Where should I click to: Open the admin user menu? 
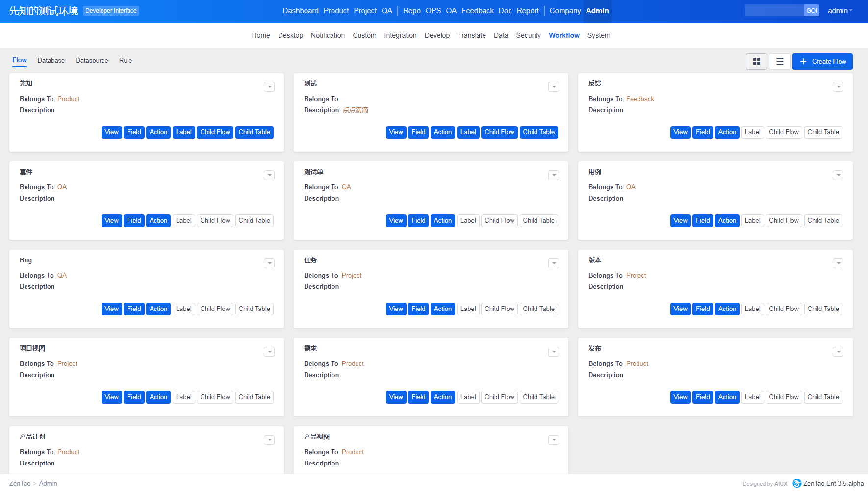pos(840,11)
